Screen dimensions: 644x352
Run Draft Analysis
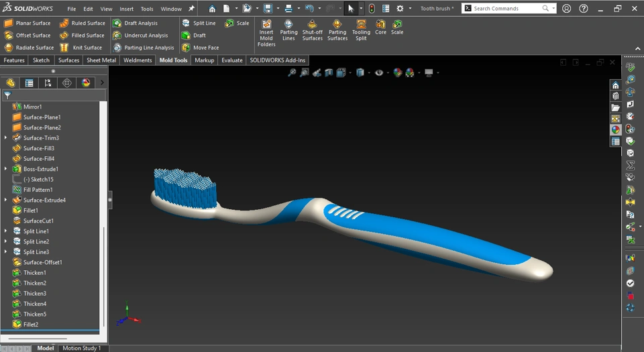135,23
